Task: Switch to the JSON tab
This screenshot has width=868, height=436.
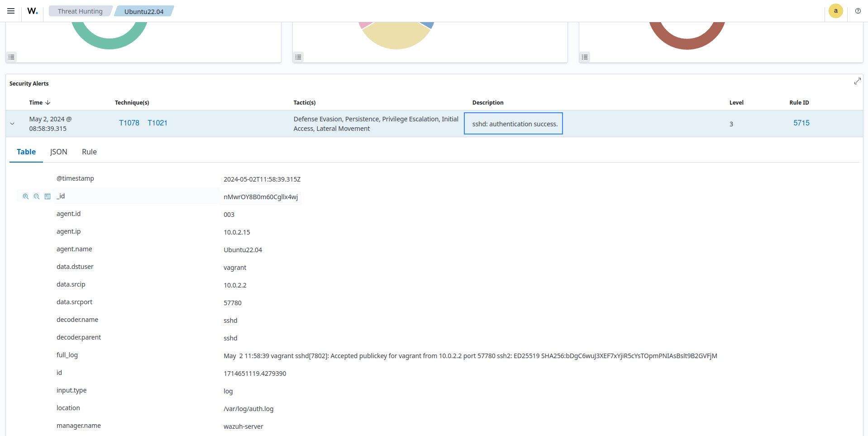Action: [x=58, y=152]
